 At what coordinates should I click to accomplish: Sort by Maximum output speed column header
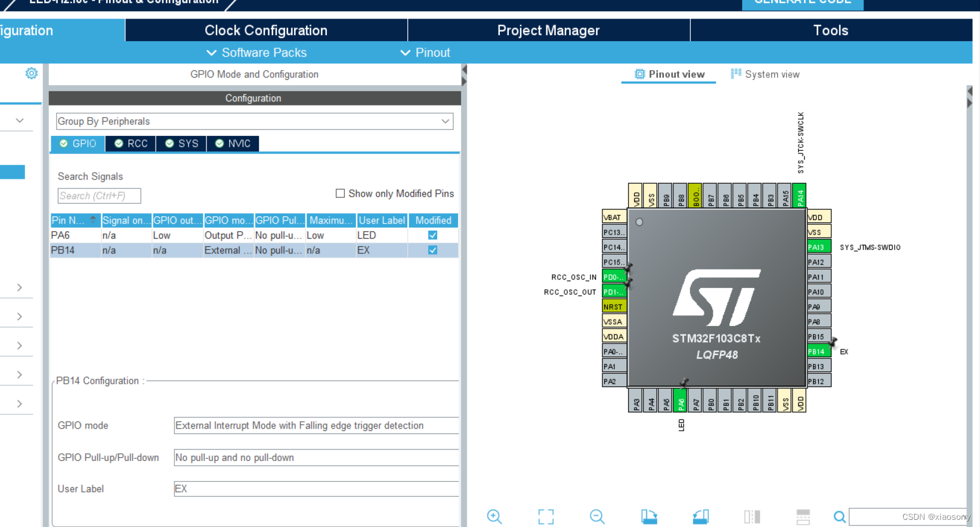330,221
